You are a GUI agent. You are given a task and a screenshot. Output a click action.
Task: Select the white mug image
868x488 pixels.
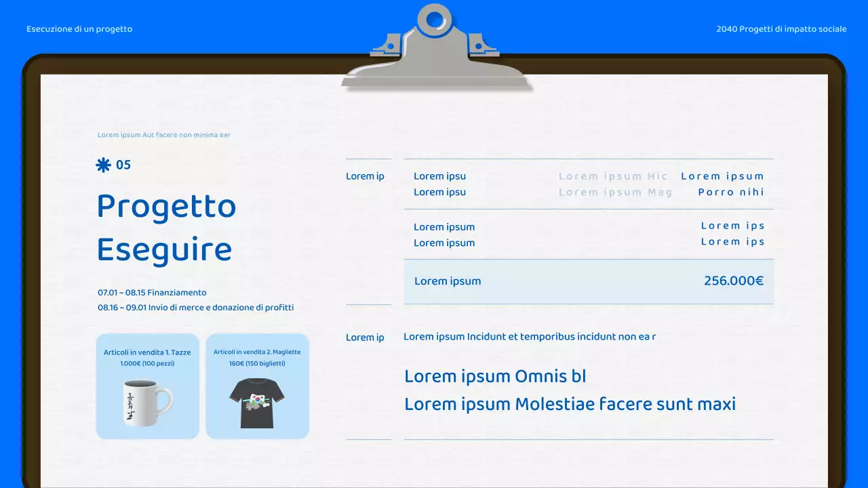tap(148, 403)
